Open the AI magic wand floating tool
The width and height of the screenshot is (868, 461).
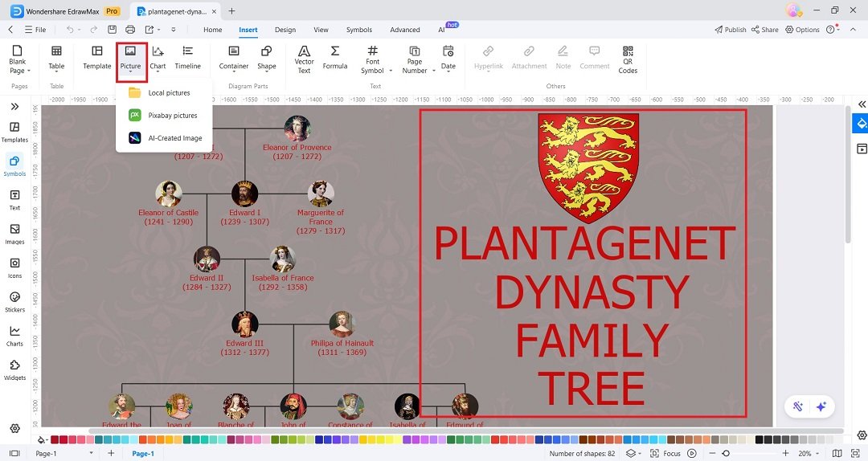(x=798, y=406)
